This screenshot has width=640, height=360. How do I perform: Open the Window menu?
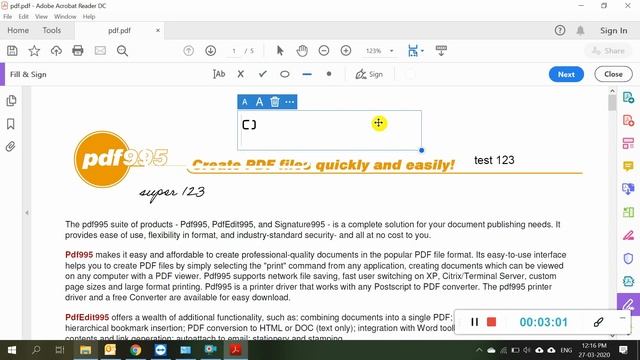coord(65,17)
